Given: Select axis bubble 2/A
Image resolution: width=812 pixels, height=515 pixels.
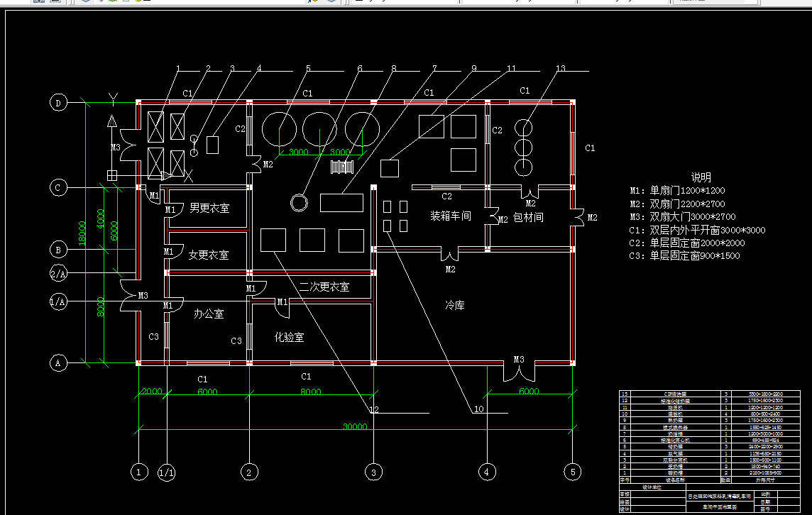Looking at the screenshot, I should pyautogui.click(x=58, y=273).
